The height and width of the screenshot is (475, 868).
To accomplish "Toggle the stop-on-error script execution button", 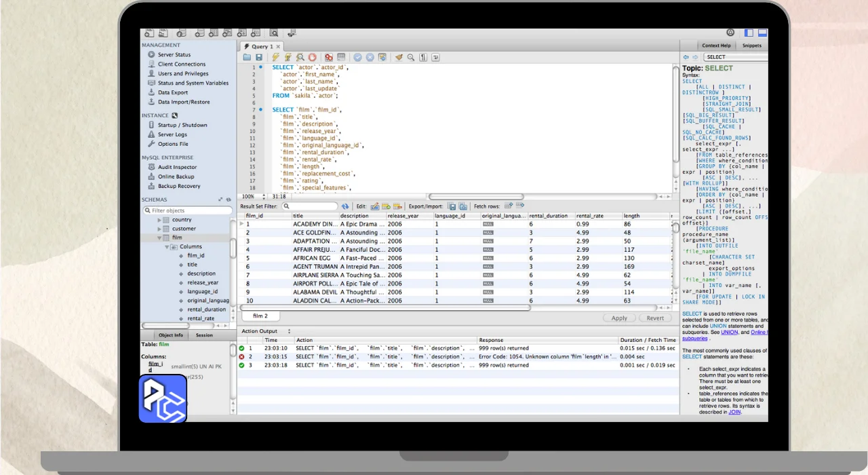I will (x=328, y=58).
